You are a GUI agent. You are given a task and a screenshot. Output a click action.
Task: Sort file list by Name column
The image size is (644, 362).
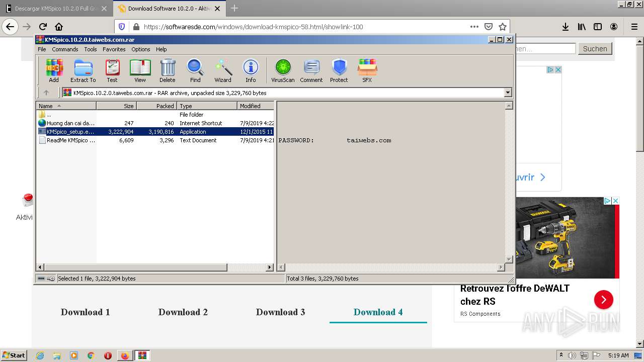tap(66, 106)
